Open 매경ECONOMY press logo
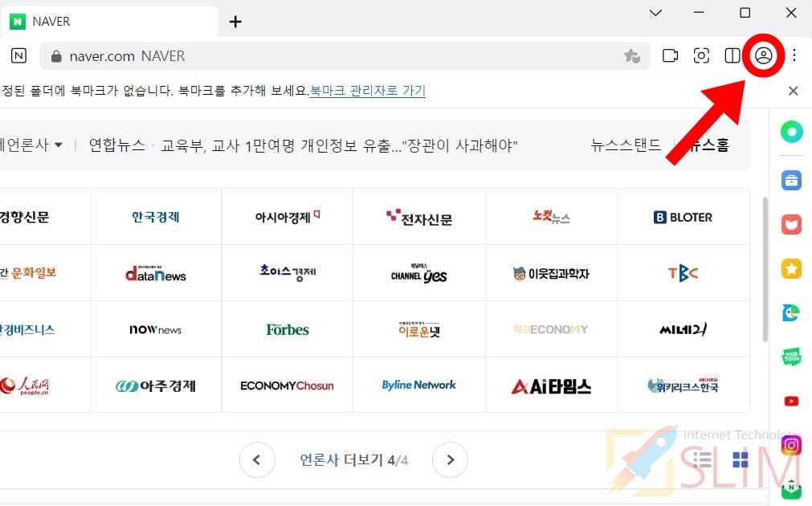Screen dimensions: 812x506 tap(551, 329)
